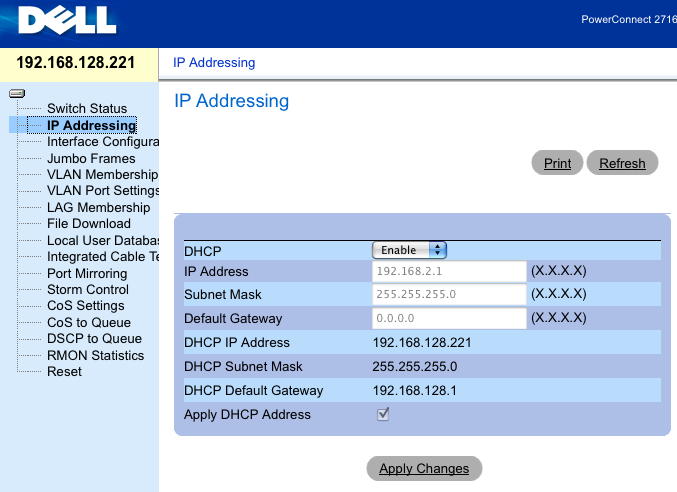Open File Download page
The width and height of the screenshot is (677, 492).
pos(89,224)
